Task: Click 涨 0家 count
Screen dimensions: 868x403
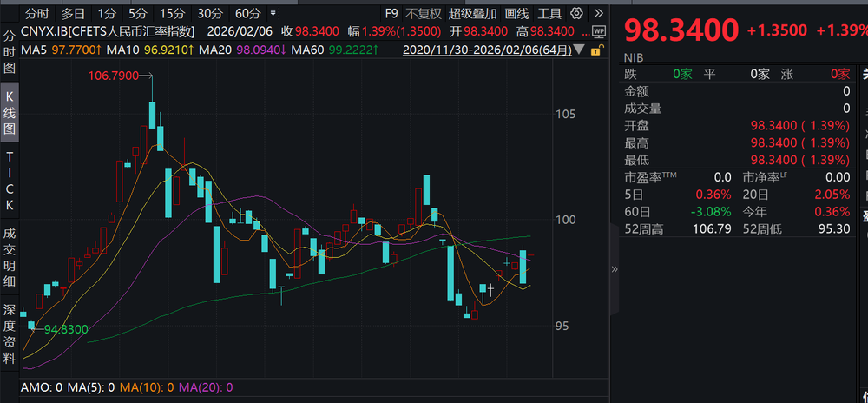Action: [840, 75]
